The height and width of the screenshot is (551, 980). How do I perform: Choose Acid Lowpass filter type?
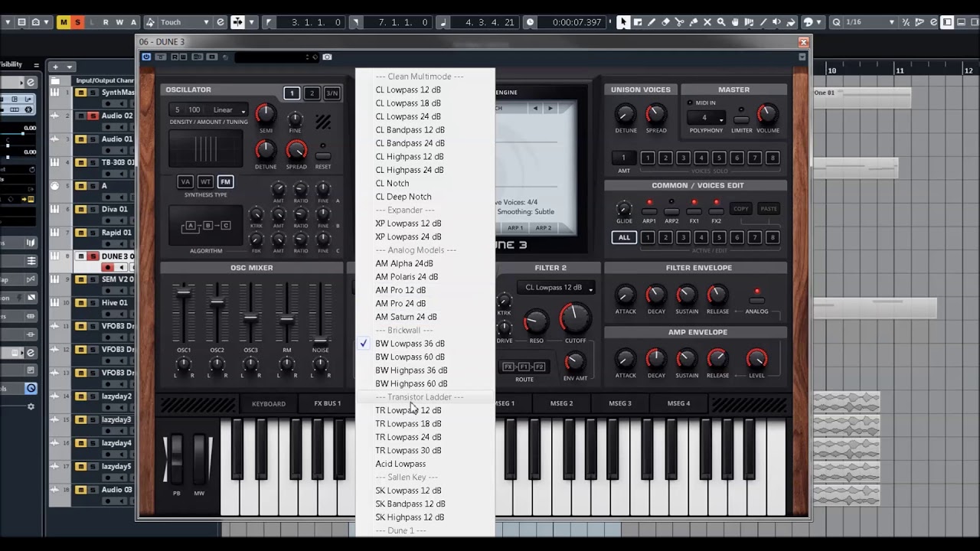pyautogui.click(x=400, y=464)
